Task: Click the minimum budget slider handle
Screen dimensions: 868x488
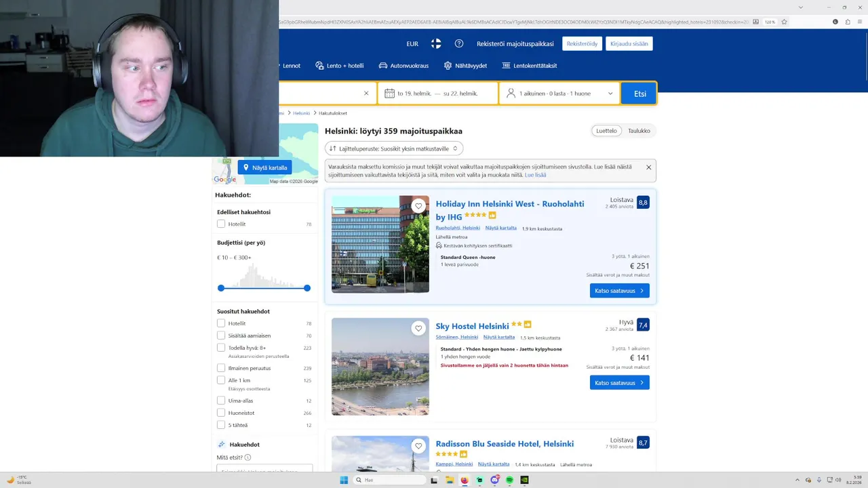Action: 221,288
